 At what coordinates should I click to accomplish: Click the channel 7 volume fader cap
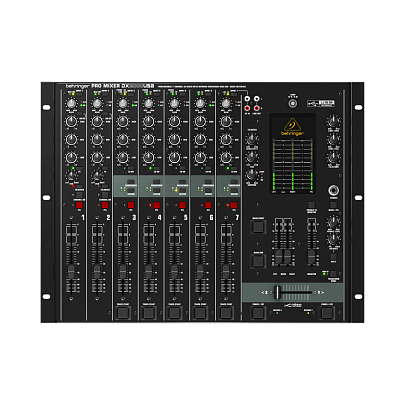pos(226,271)
